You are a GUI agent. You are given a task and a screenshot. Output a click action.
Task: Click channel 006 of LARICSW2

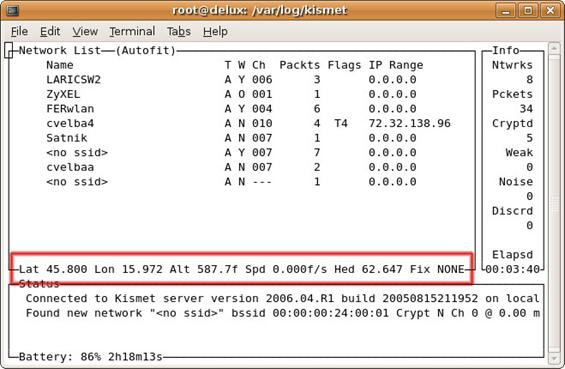point(262,80)
